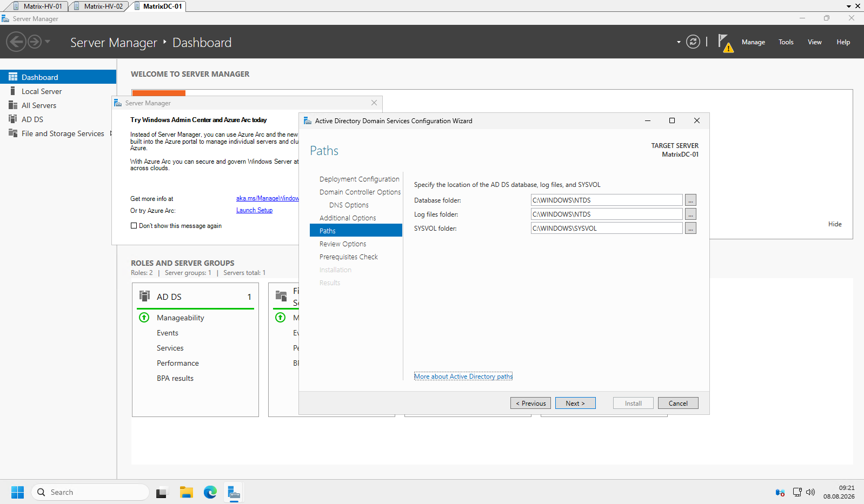Switch to Matrix-HV-01 tab
The width and height of the screenshot is (864, 504).
[x=38, y=6]
